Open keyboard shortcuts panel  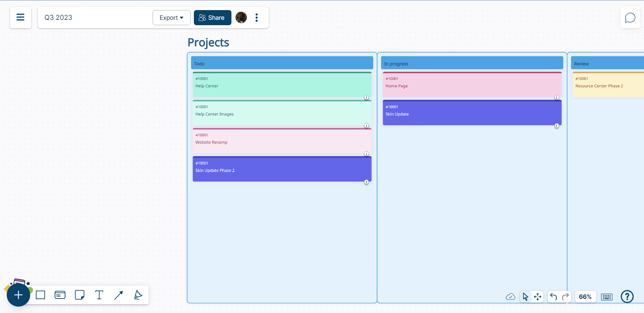[x=607, y=297]
